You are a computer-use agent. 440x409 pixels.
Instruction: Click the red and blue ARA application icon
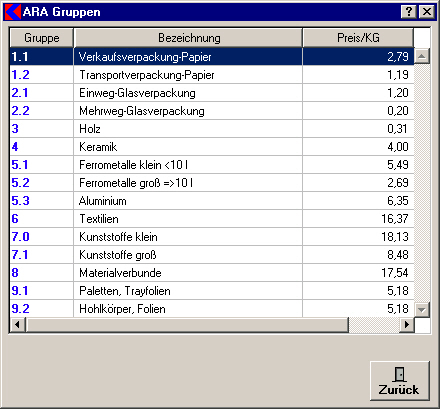(x=13, y=12)
